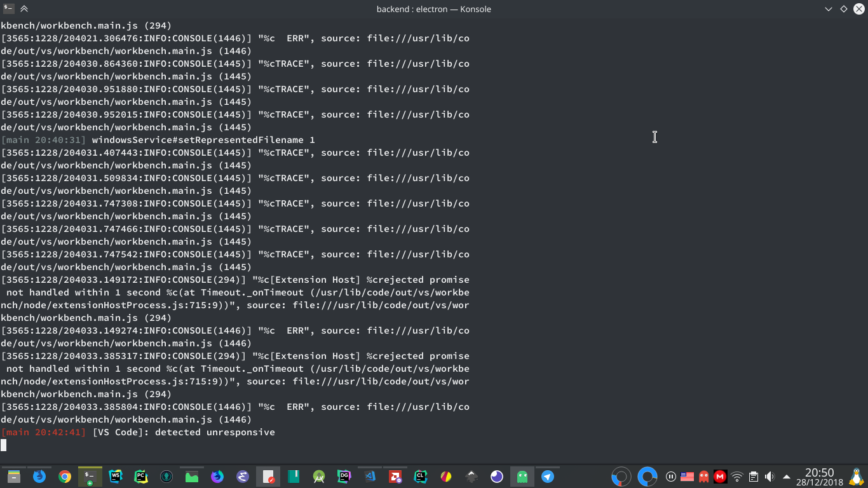Launch WebStorm from the taskbar
Image resolution: width=868 pixels, height=488 pixels.
click(x=115, y=477)
